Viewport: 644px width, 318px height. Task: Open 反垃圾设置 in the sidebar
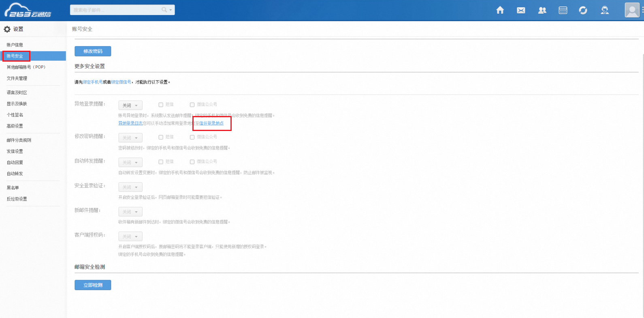[17, 199]
